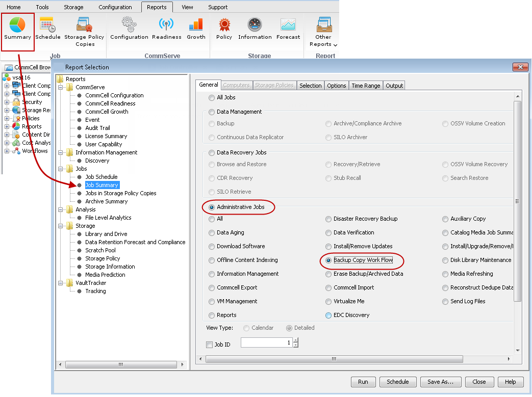Select Backup Copy Work Flow option

[x=328, y=260]
